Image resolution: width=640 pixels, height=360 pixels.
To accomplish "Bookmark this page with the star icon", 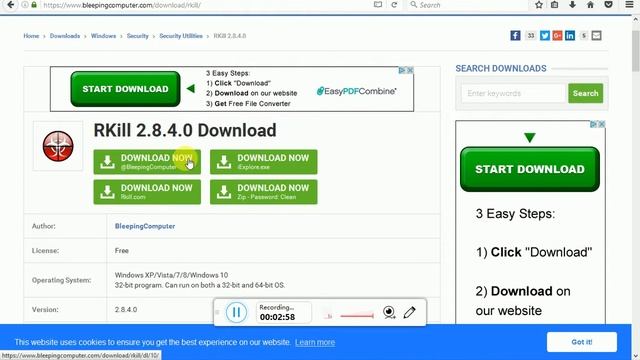I will point(539,5).
